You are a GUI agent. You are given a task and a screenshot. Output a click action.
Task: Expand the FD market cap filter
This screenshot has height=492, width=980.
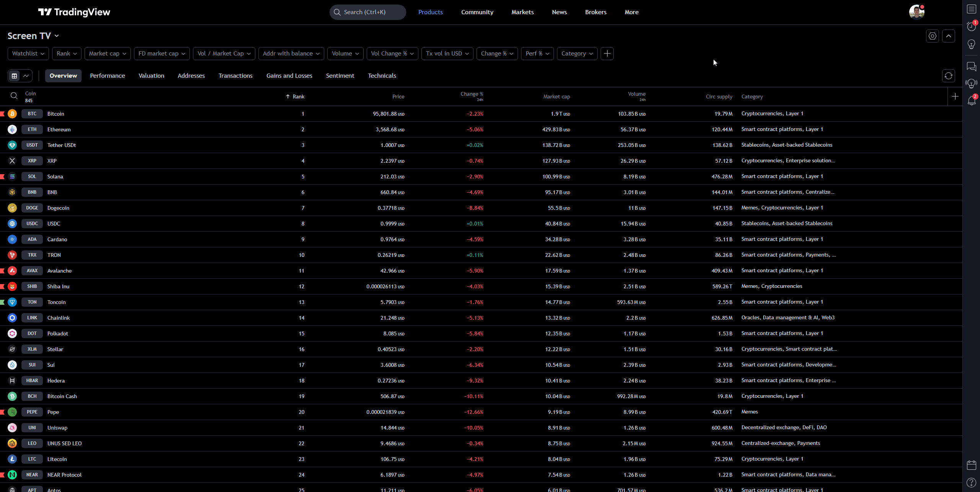(162, 54)
